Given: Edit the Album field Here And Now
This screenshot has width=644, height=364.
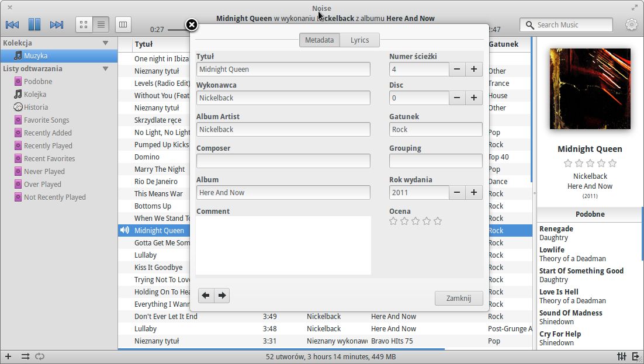Looking at the screenshot, I should click(283, 193).
